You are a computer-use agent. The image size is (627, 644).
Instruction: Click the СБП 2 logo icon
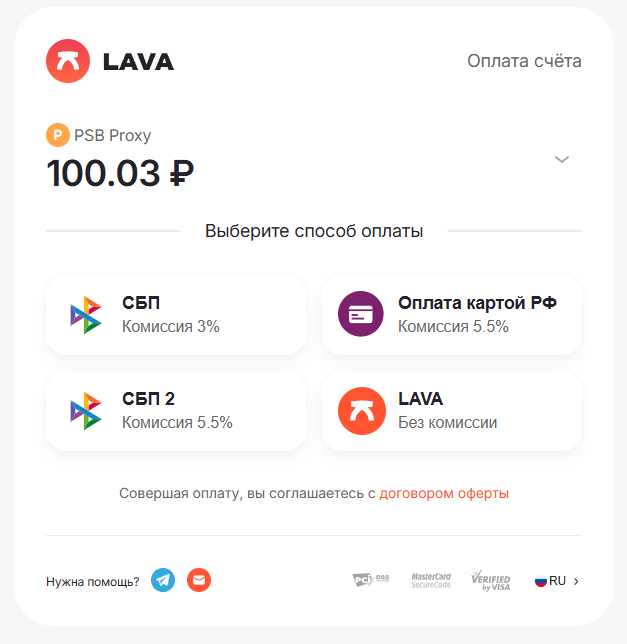click(85, 411)
